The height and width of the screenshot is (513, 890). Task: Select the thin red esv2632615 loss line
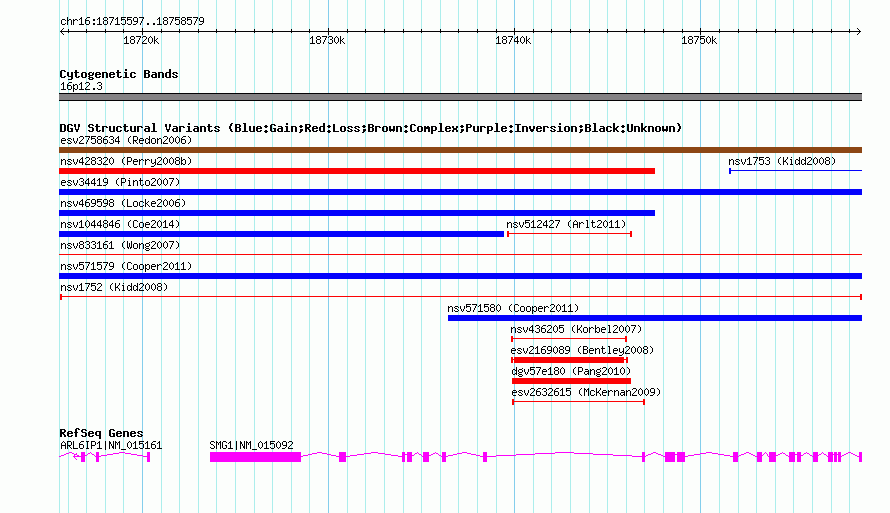click(x=578, y=402)
